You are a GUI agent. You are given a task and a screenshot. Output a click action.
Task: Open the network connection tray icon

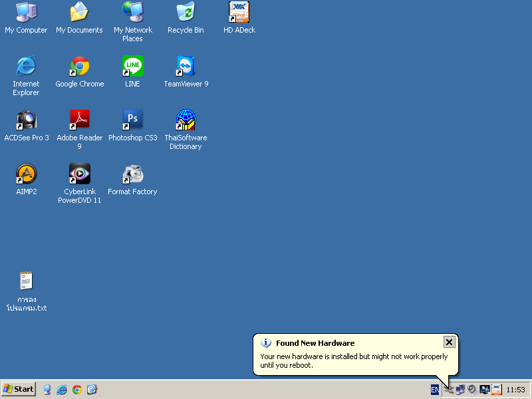point(460,390)
